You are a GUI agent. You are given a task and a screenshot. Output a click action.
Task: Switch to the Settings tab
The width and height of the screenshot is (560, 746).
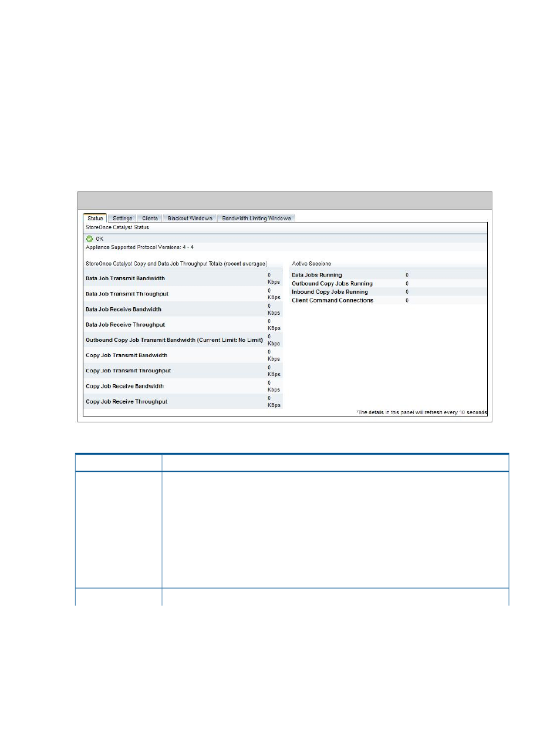point(122,218)
